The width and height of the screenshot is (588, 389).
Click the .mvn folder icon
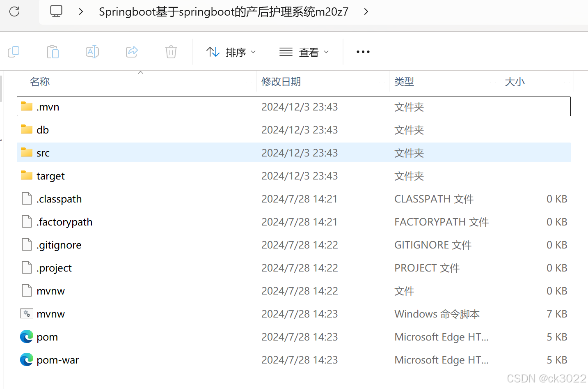(27, 106)
